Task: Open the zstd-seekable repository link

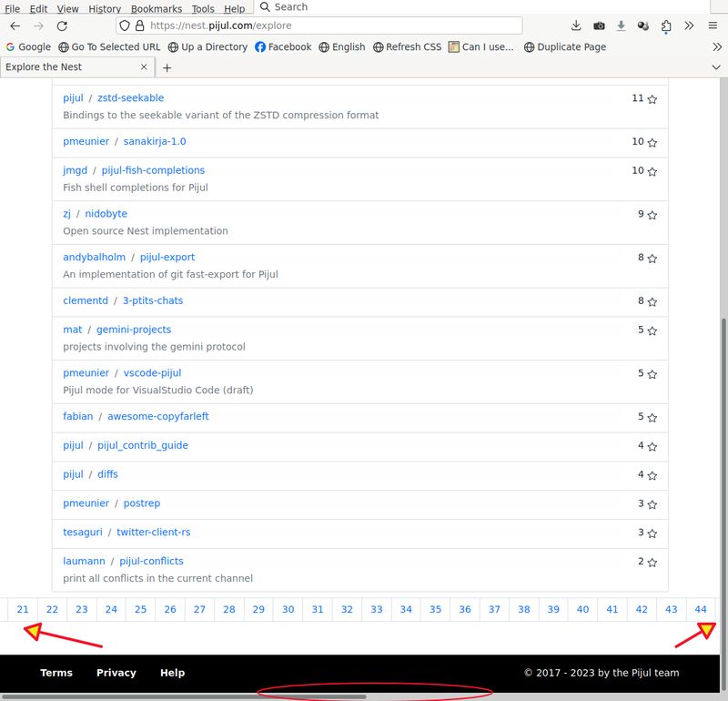Action: [130, 98]
